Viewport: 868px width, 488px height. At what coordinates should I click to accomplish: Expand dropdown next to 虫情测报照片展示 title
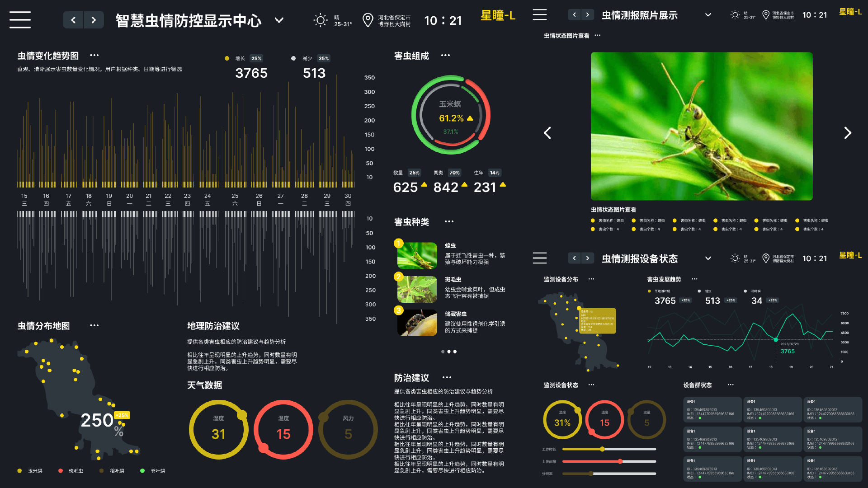(708, 15)
